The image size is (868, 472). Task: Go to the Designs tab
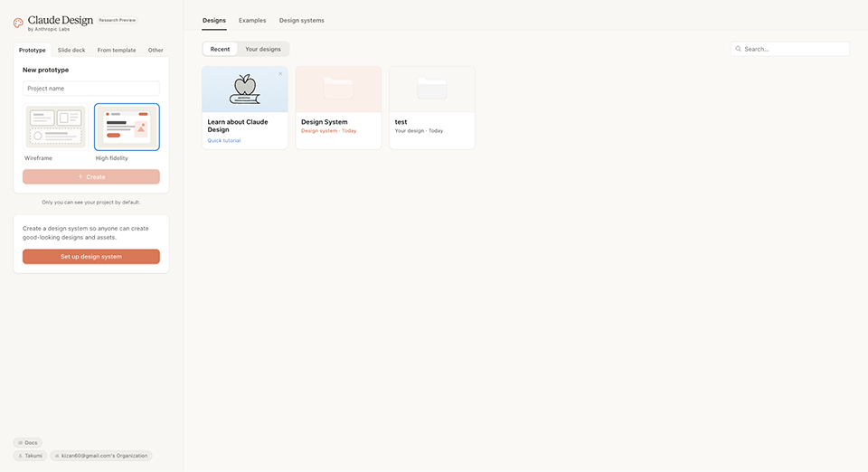(214, 21)
